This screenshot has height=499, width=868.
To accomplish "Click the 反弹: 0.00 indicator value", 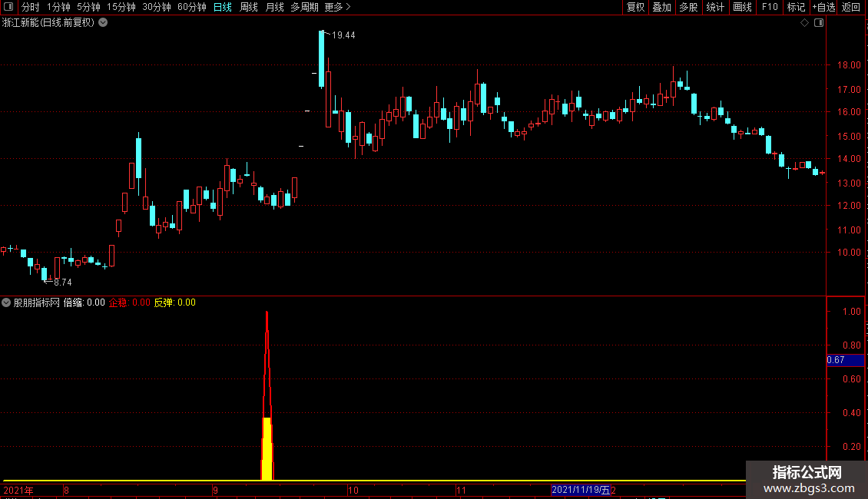I will [175, 302].
